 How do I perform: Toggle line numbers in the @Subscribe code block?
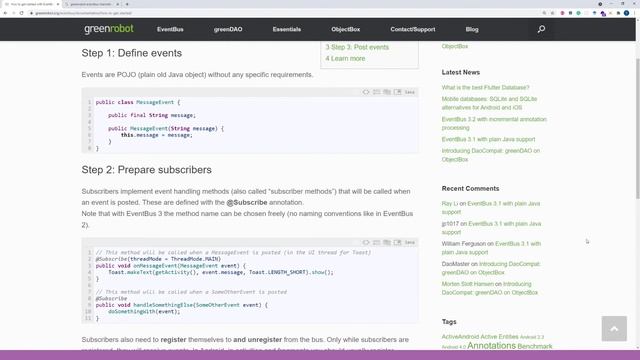tap(376, 242)
